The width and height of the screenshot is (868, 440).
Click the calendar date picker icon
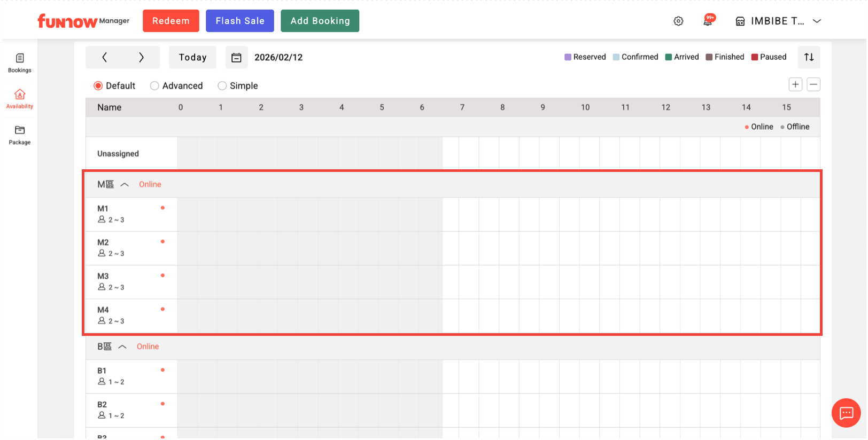point(236,58)
